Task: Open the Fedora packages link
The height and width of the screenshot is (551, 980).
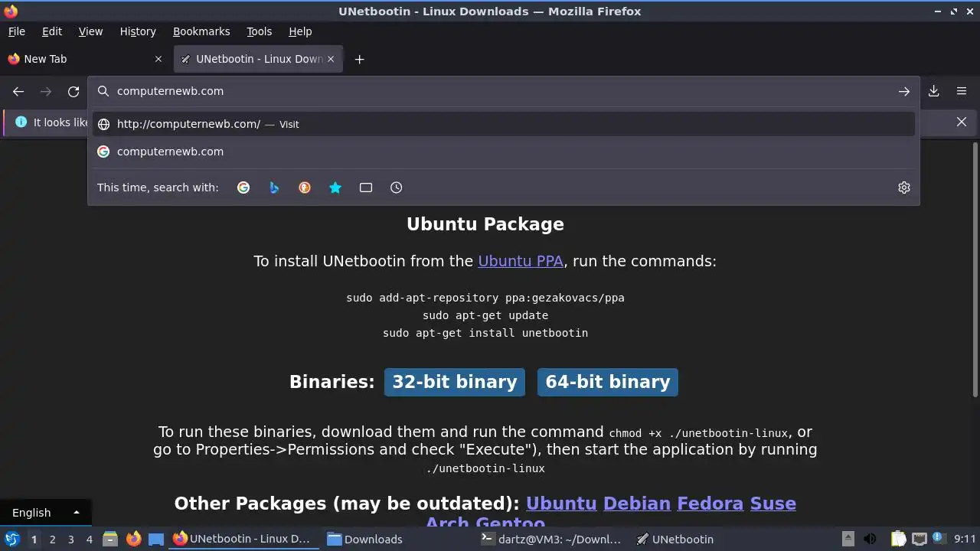Action: (x=710, y=504)
